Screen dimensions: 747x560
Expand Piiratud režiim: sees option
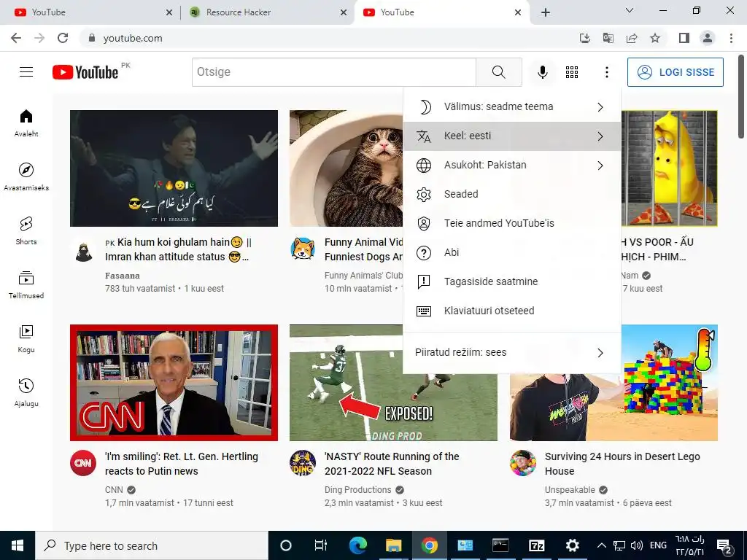511,352
